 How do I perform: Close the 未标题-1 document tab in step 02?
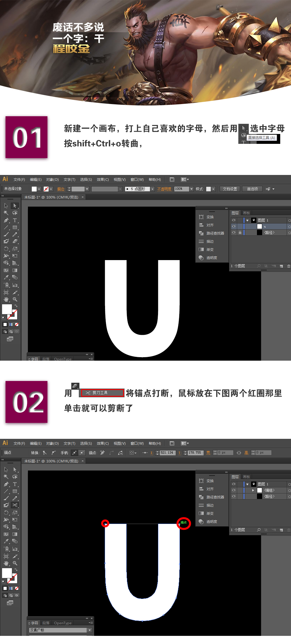83,461
